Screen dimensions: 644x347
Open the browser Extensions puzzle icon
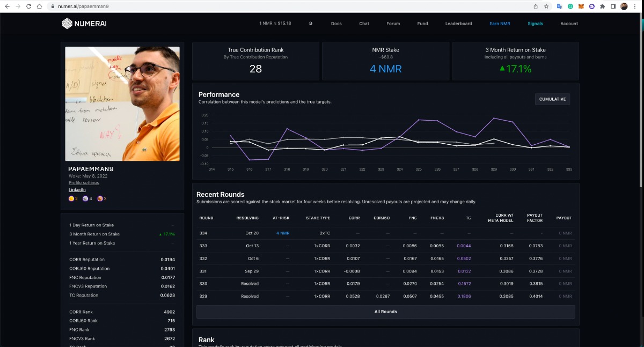coord(602,6)
